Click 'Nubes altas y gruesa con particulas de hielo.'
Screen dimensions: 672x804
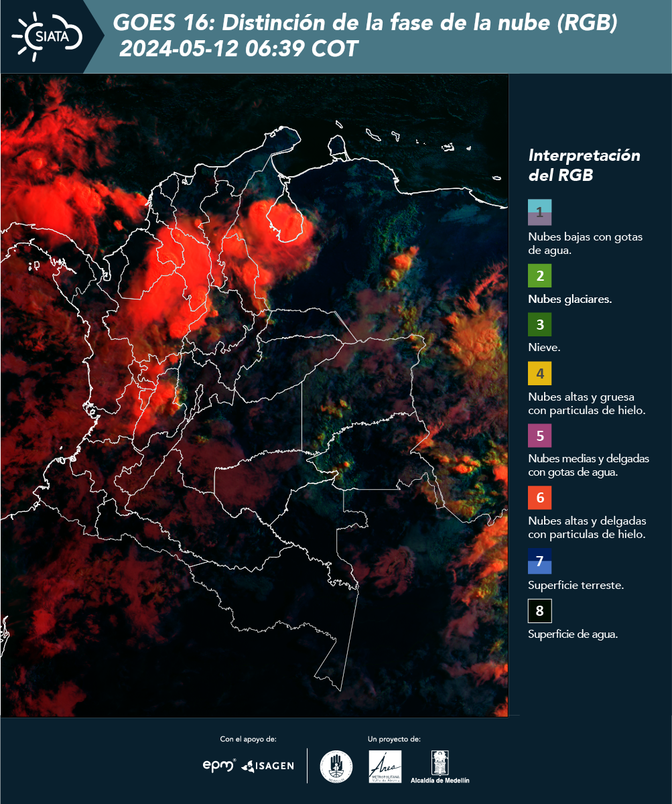pos(586,403)
